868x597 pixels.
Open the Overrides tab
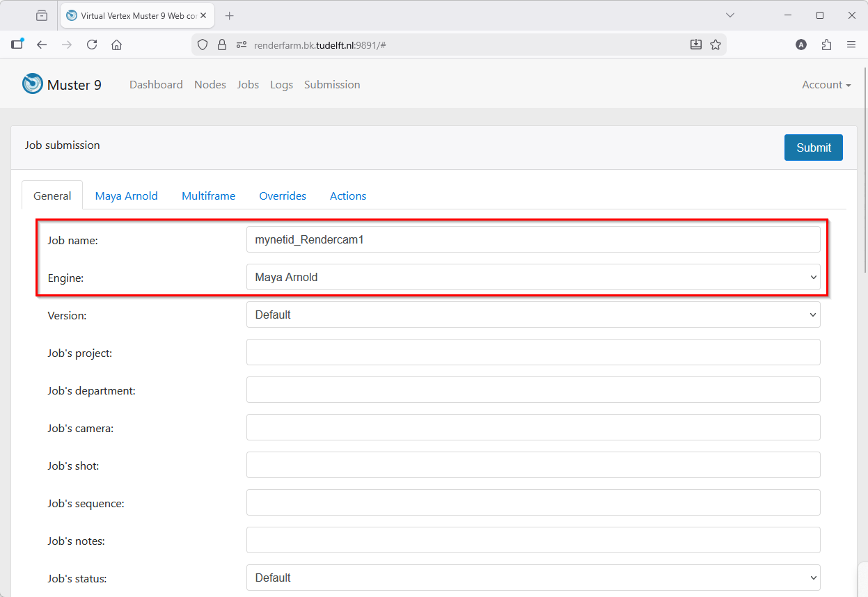point(283,196)
